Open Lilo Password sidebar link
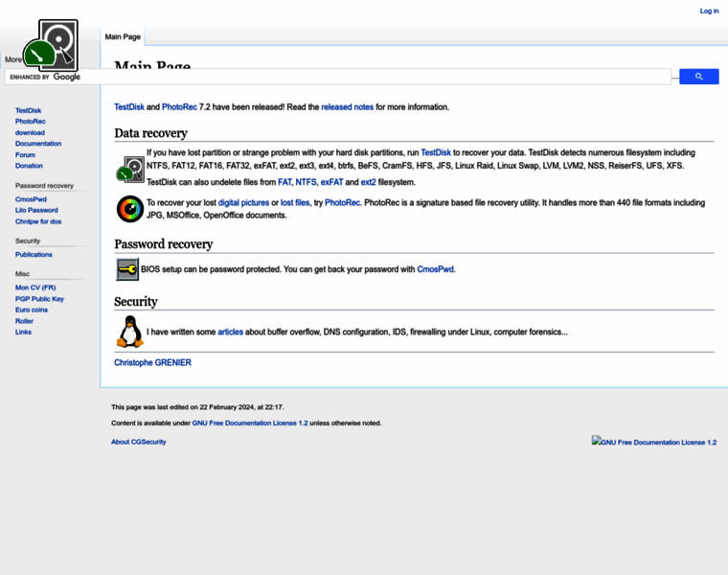The image size is (728, 575). [x=36, y=211]
